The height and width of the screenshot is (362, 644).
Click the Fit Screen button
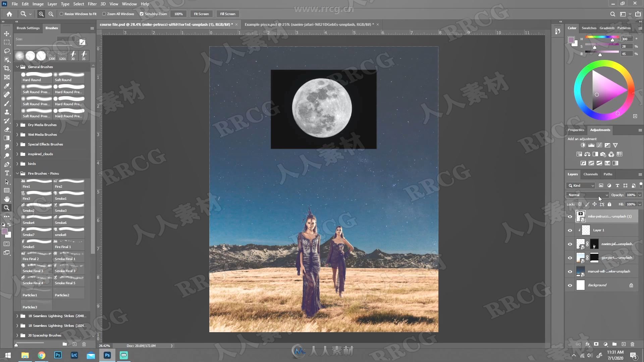pyautogui.click(x=202, y=14)
